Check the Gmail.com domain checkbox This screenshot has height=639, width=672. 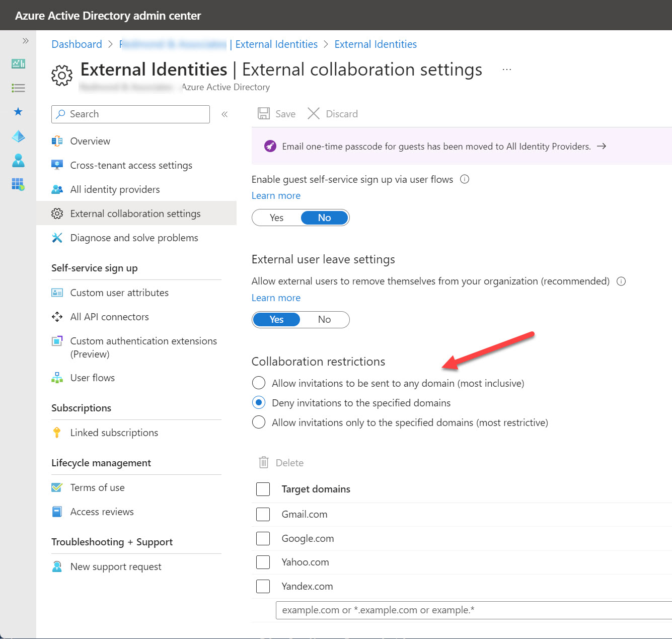(263, 514)
